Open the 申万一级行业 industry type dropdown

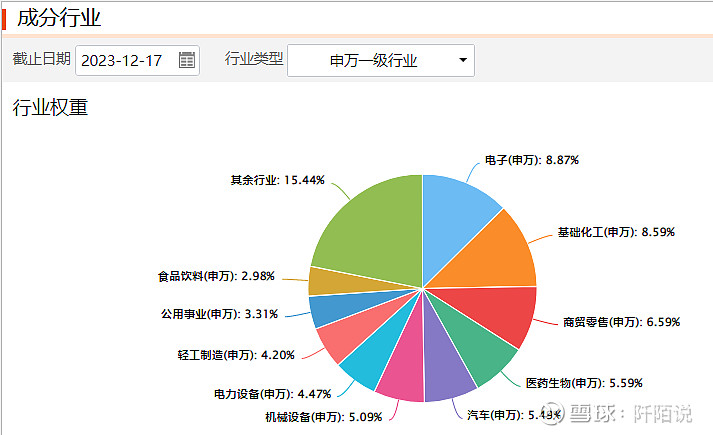tap(381, 60)
